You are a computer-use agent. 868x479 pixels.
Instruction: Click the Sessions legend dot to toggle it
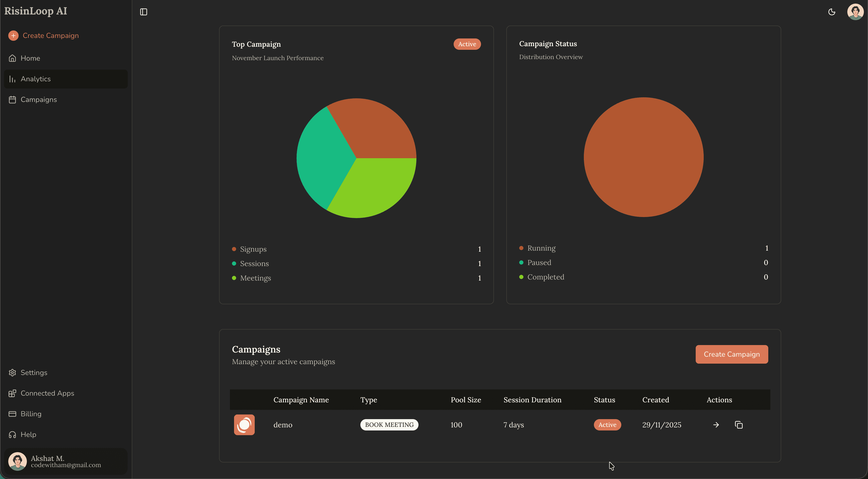pyautogui.click(x=235, y=264)
